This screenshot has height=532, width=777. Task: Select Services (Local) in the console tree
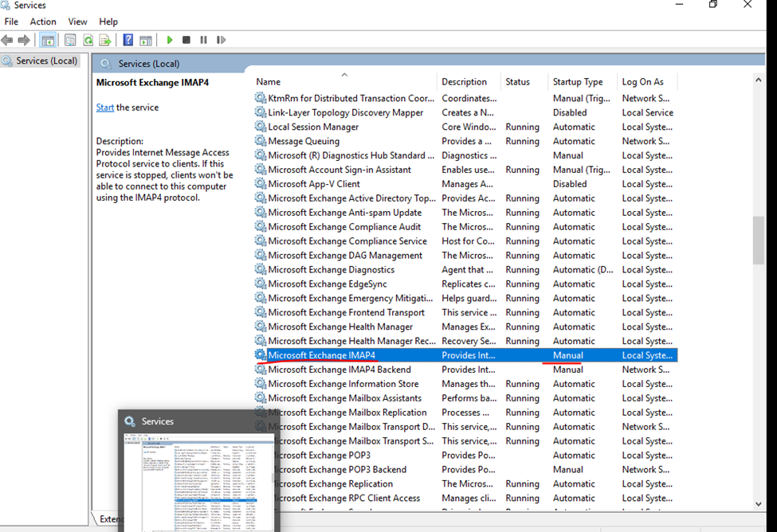click(46, 61)
